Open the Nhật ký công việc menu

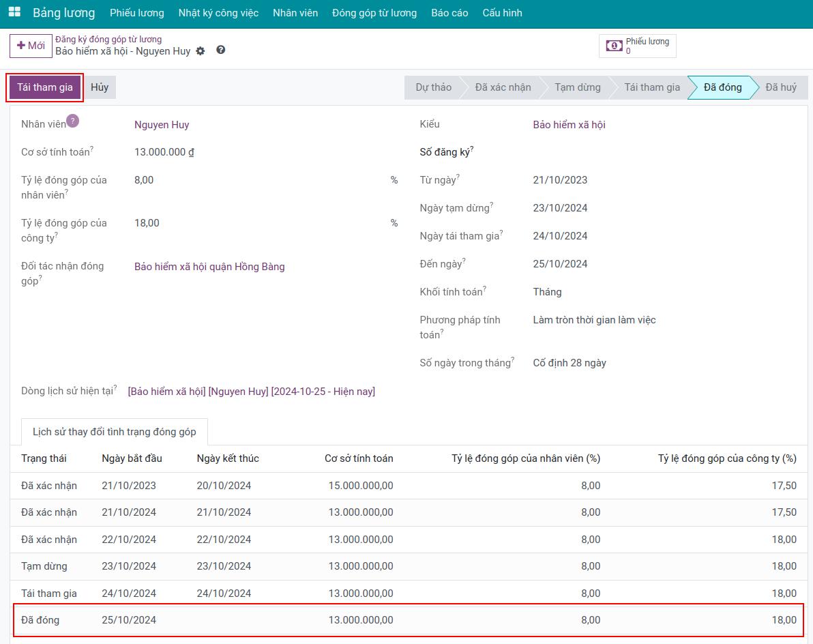(218, 13)
